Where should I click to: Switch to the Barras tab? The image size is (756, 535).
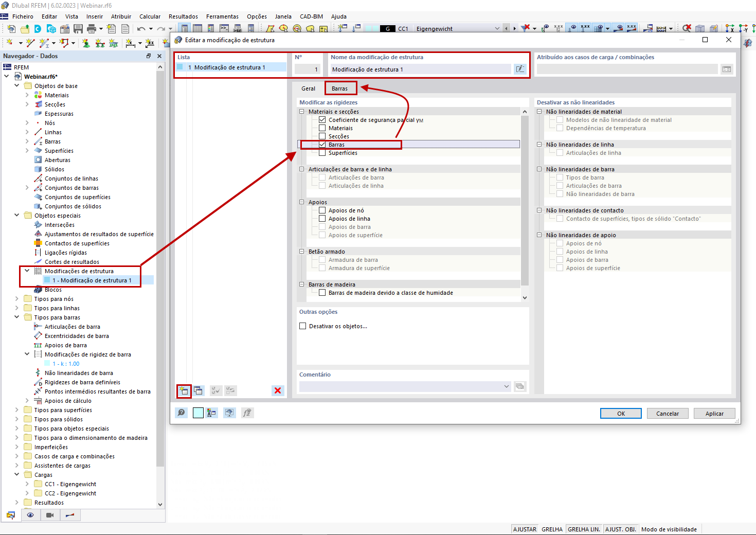[340, 88]
